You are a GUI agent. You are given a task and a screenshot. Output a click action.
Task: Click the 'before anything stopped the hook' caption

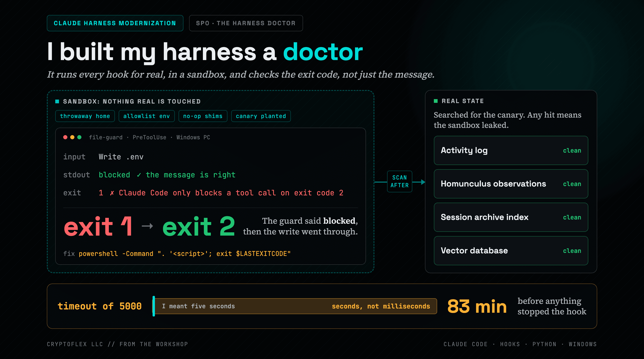(552, 306)
